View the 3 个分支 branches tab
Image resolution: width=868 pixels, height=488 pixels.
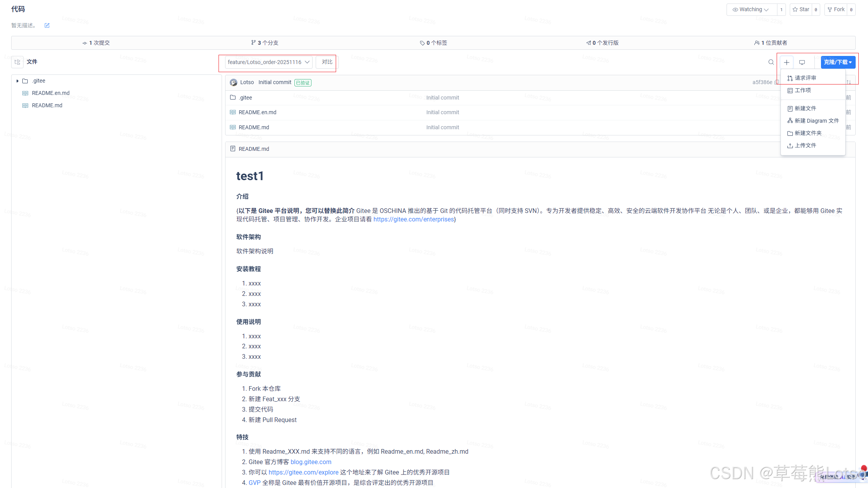point(265,43)
